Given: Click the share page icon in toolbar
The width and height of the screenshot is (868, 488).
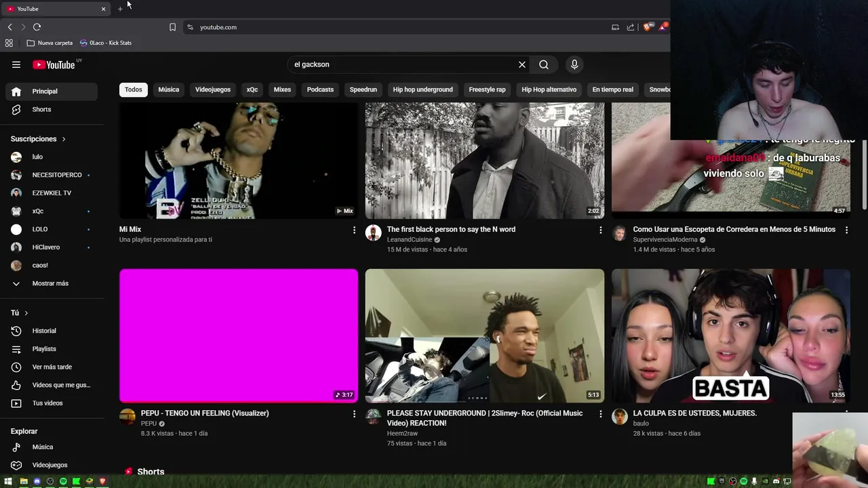Looking at the screenshot, I should pyautogui.click(x=631, y=27).
